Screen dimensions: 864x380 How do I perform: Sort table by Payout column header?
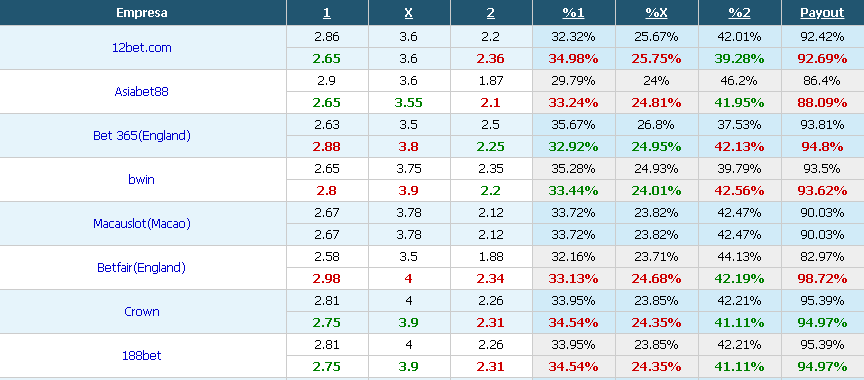[x=822, y=13]
